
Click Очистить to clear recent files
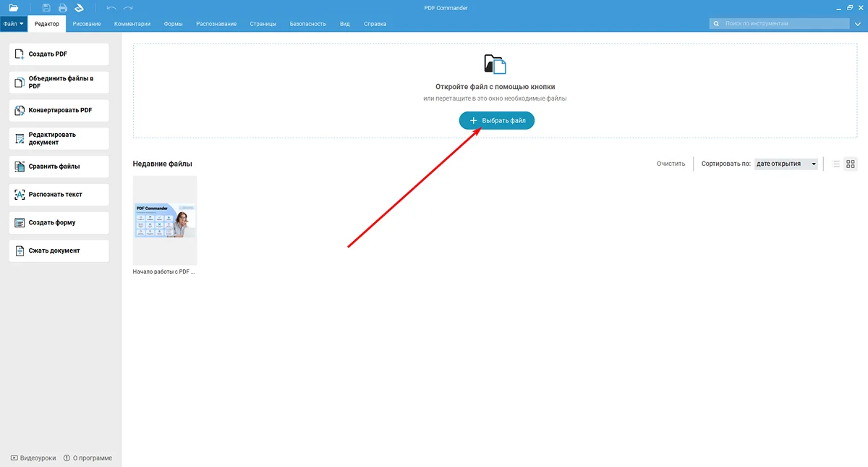pyautogui.click(x=671, y=164)
